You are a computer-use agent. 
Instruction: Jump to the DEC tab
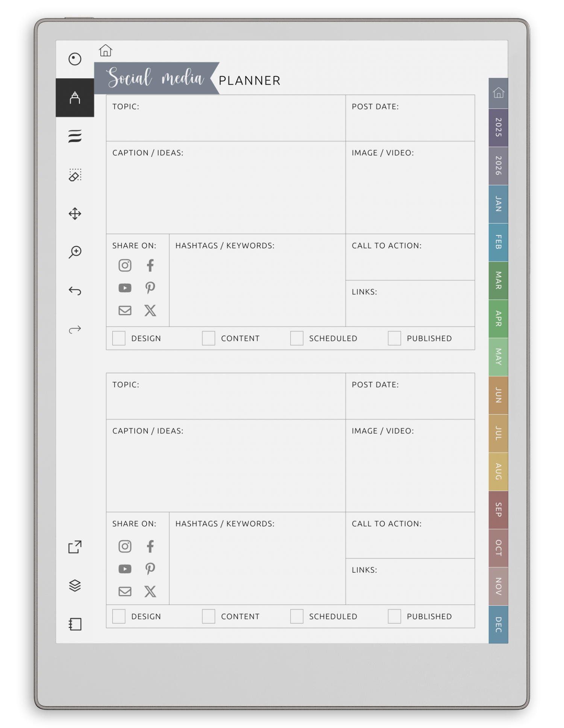pos(498,625)
